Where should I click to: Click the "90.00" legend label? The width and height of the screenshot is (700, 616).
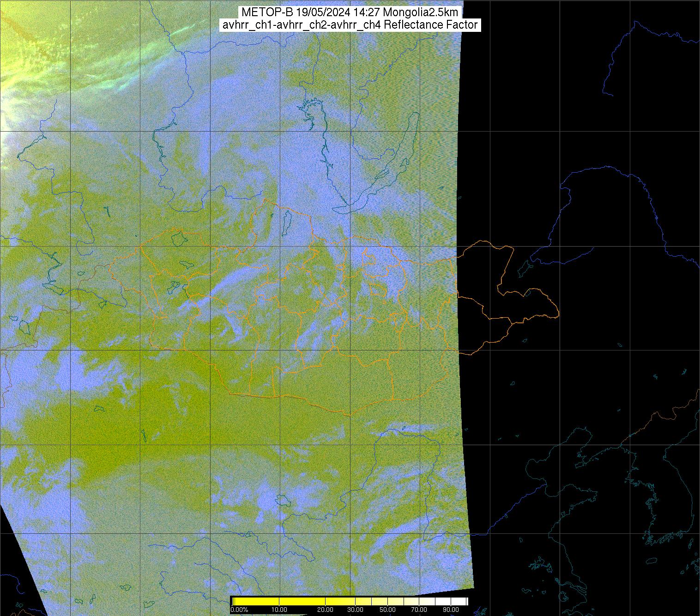[451, 610]
